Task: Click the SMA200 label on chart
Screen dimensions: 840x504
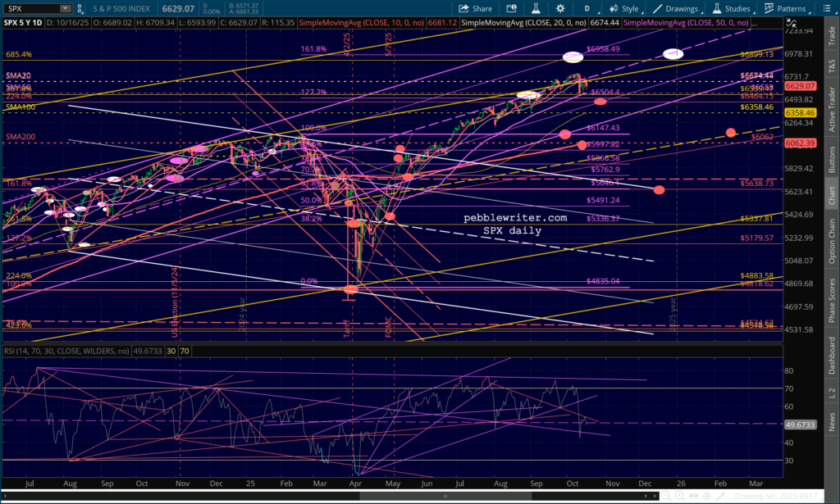Action: pos(21,137)
